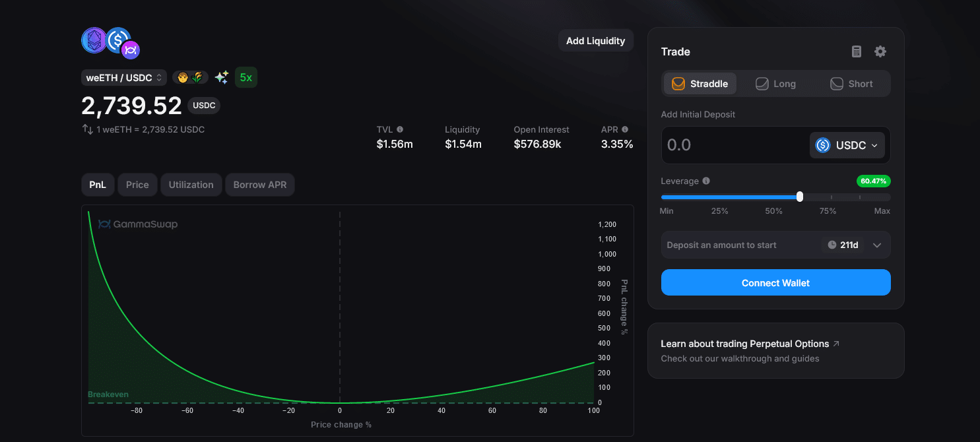Click the TVL info icon
This screenshot has height=442, width=980.
(x=400, y=129)
